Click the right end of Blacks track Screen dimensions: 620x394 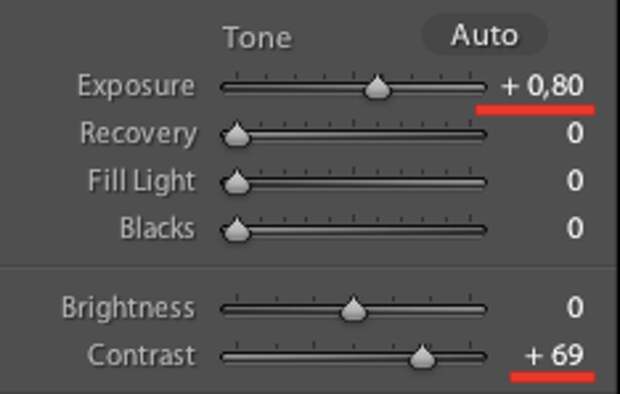[482, 230]
